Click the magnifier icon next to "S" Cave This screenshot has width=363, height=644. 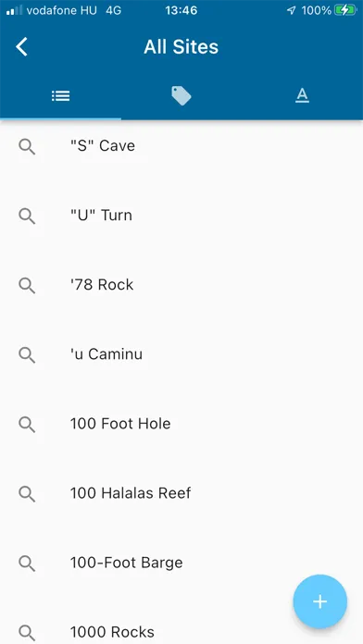(x=27, y=146)
